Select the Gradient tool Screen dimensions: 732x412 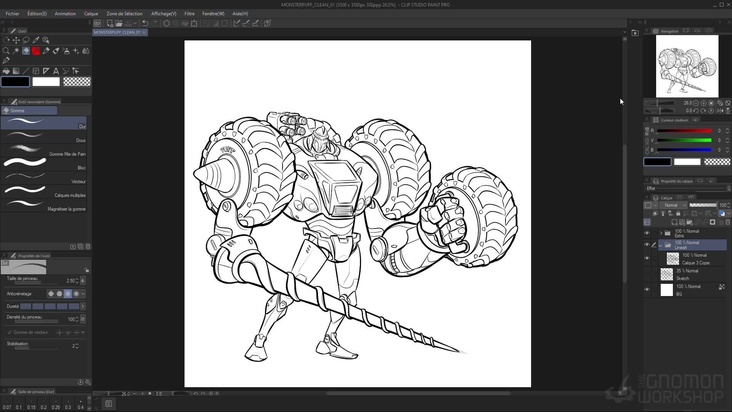tap(16, 71)
